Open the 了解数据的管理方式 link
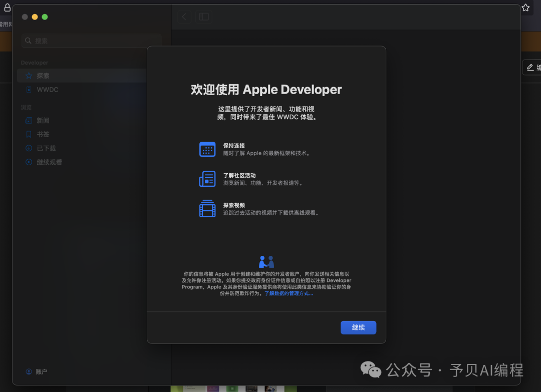This screenshot has height=392, width=541. pos(289,293)
